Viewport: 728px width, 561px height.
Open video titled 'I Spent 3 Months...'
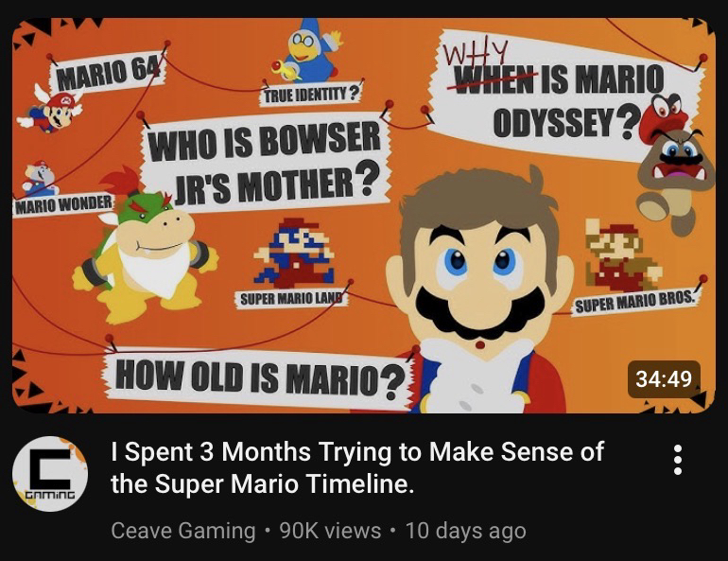click(x=356, y=467)
